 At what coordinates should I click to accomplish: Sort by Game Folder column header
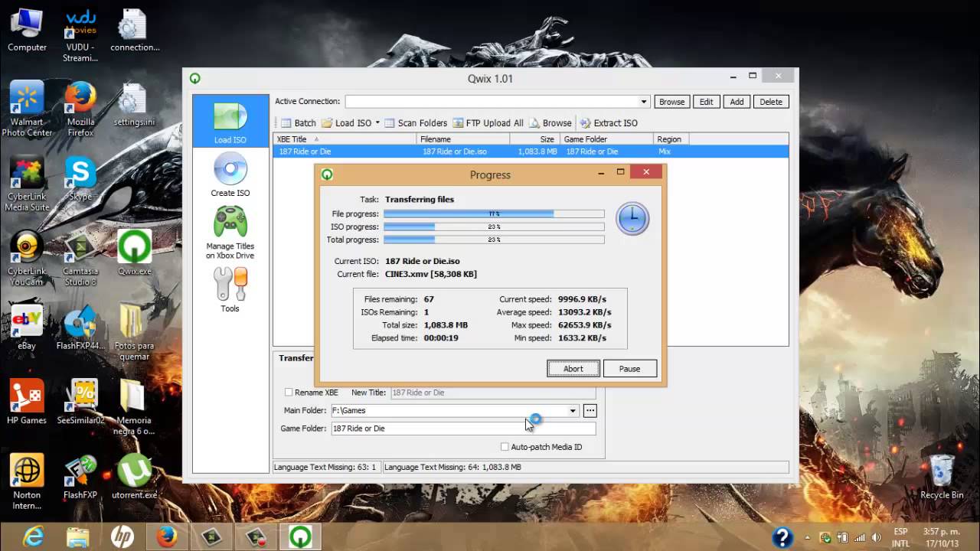pos(606,139)
